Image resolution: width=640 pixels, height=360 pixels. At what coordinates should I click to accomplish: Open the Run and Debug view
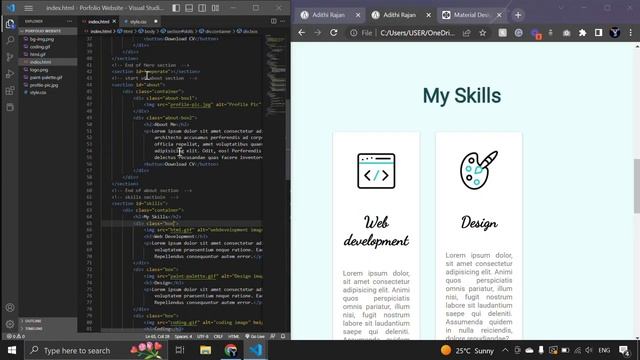click(x=10, y=74)
